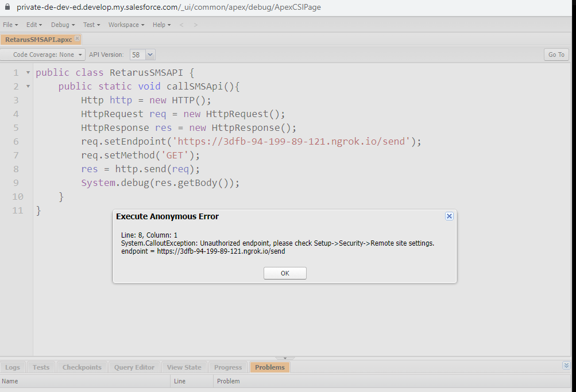Click the lock icon in address bar
This screenshot has width=576, height=392.
pos(7,7)
